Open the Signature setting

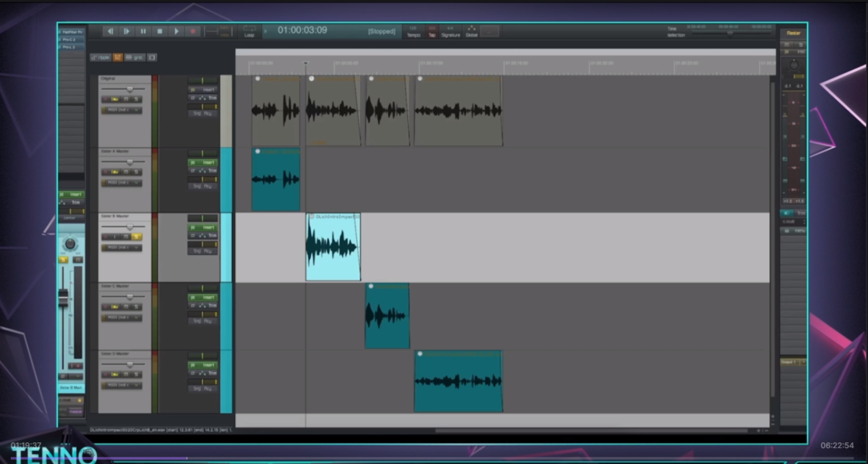(451, 31)
